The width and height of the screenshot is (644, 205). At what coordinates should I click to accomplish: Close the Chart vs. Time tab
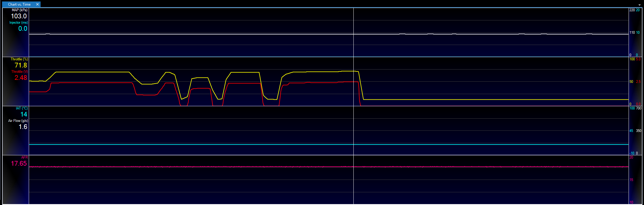tap(37, 4)
